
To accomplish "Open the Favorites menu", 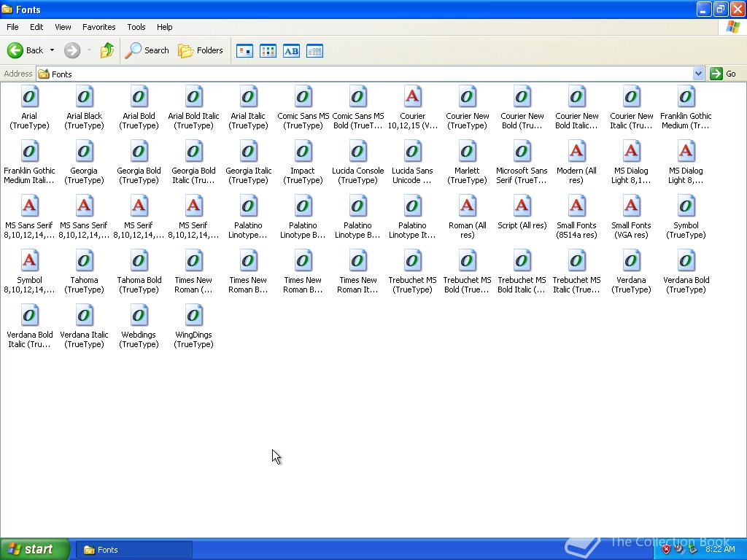I will point(98,27).
